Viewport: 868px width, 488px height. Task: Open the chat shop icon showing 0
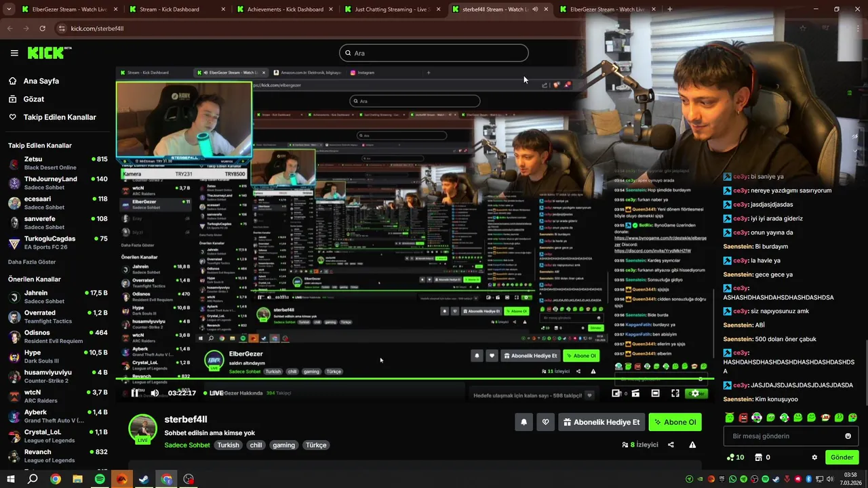(x=762, y=457)
